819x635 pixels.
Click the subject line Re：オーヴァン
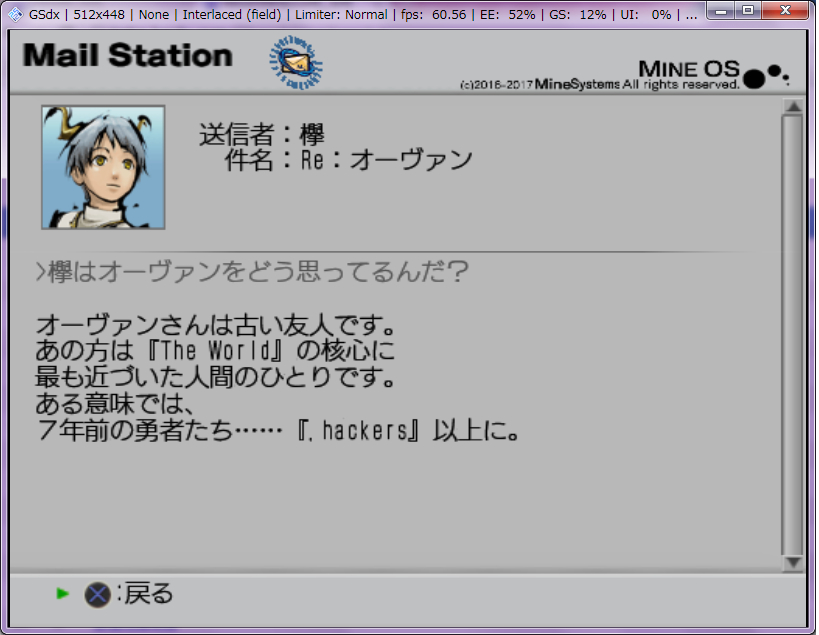coord(348,160)
